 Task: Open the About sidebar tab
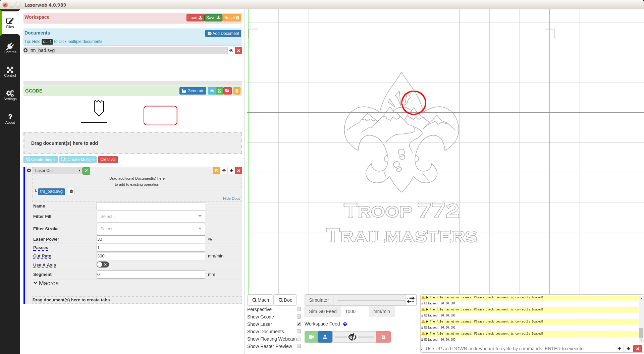10,119
